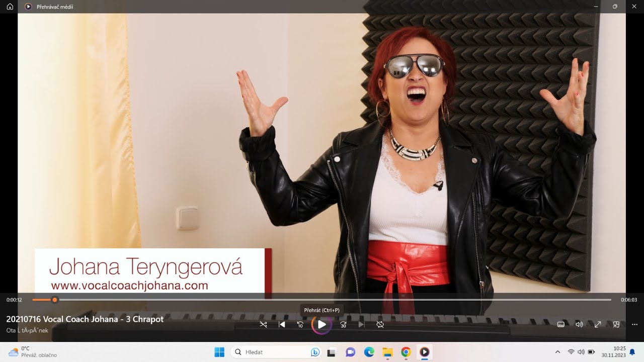Skip forward 30 seconds

[343, 325]
